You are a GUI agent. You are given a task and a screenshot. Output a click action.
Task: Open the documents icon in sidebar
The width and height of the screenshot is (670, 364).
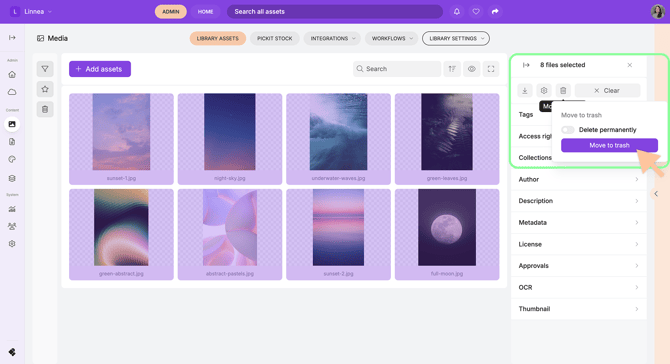click(x=12, y=141)
